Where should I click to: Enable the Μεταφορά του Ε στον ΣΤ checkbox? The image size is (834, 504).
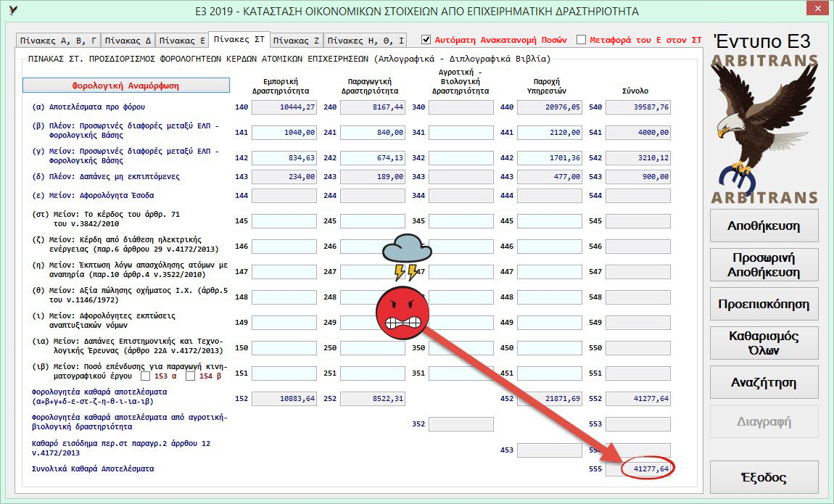pyautogui.click(x=581, y=40)
